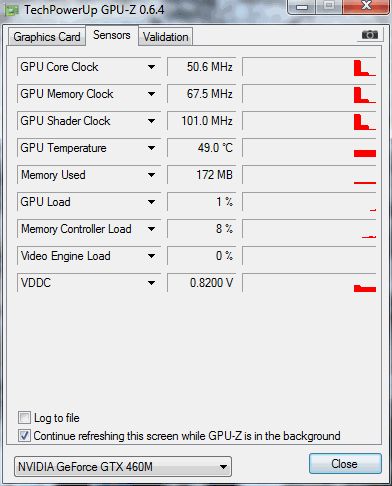
Task: Enable the Log to file checkbox
Action: [x=24, y=418]
